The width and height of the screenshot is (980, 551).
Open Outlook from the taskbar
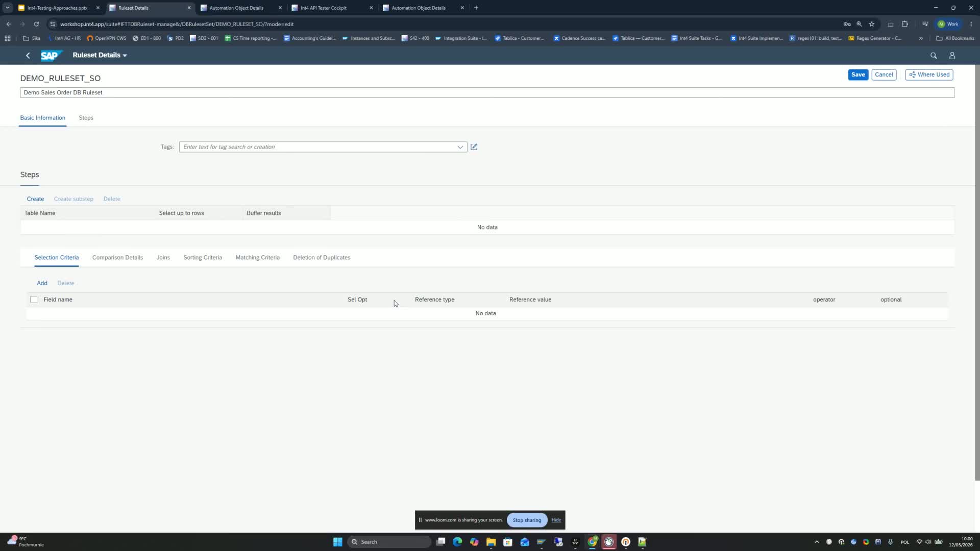point(525,542)
